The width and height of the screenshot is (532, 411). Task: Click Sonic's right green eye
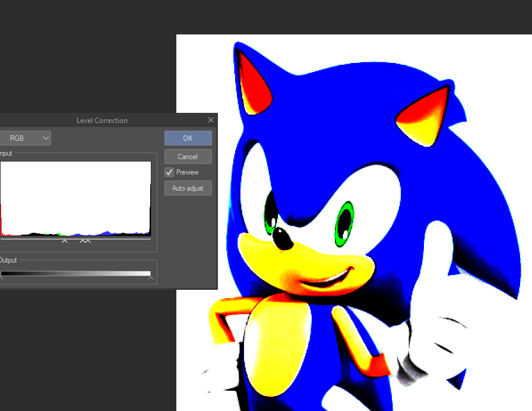pos(344,223)
